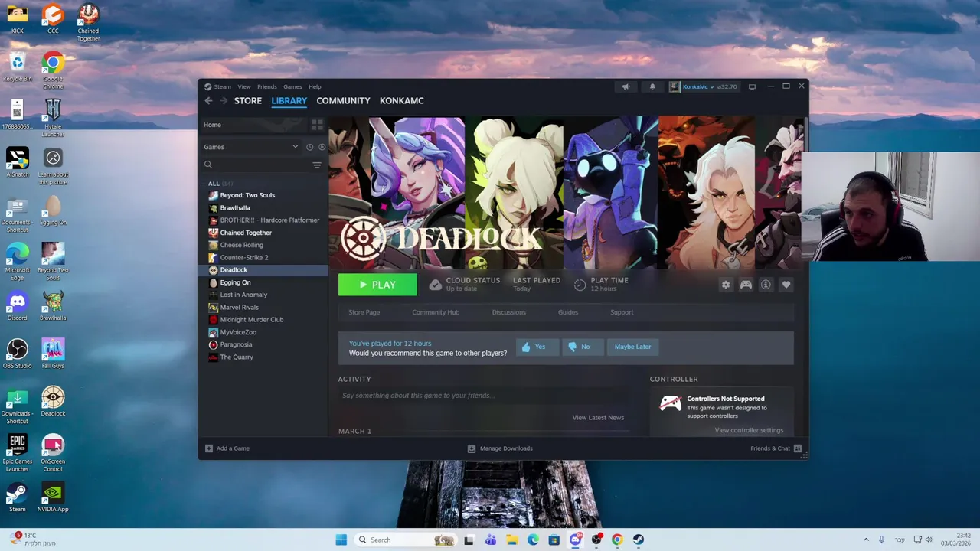Open the Friends menu
980x551 pixels.
tap(267, 86)
